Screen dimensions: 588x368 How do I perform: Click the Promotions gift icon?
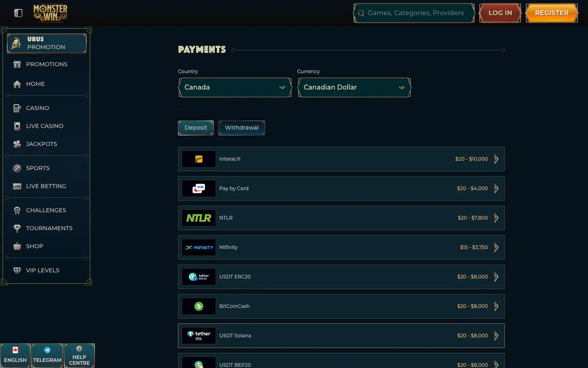click(x=17, y=64)
